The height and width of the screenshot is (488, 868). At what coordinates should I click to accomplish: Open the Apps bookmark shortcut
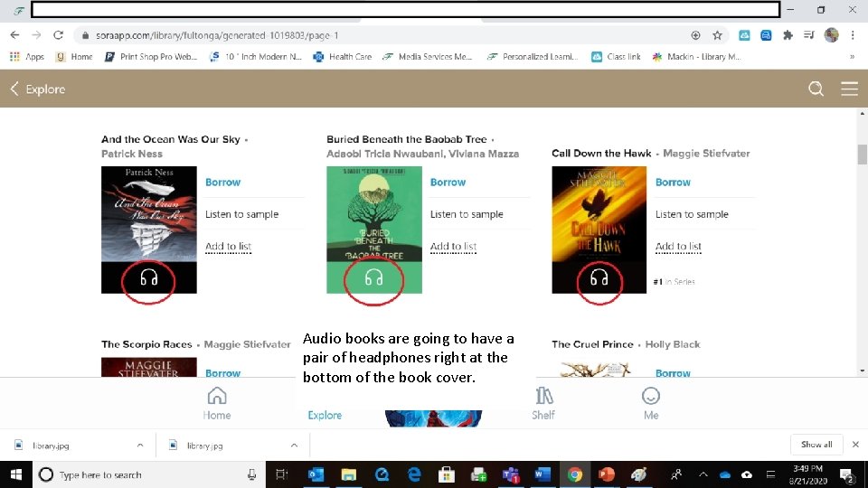point(27,56)
